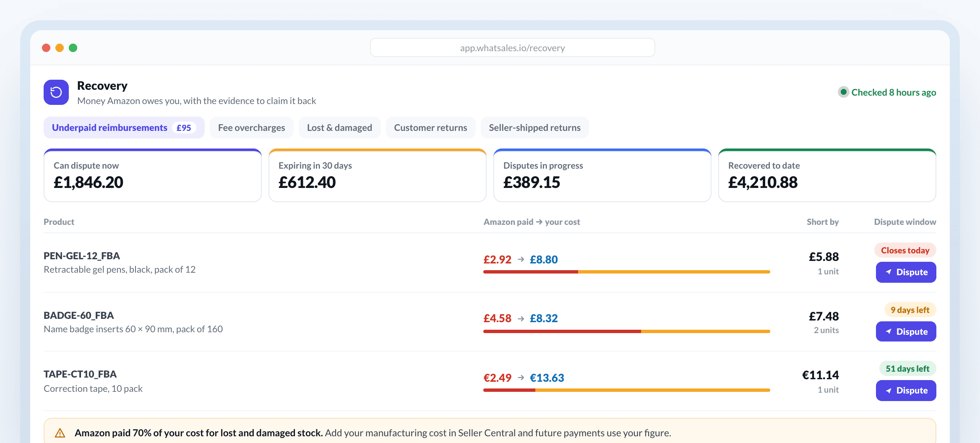The height and width of the screenshot is (443, 980).
Task: Click the €11.14 short-by amount
Action: coord(821,375)
